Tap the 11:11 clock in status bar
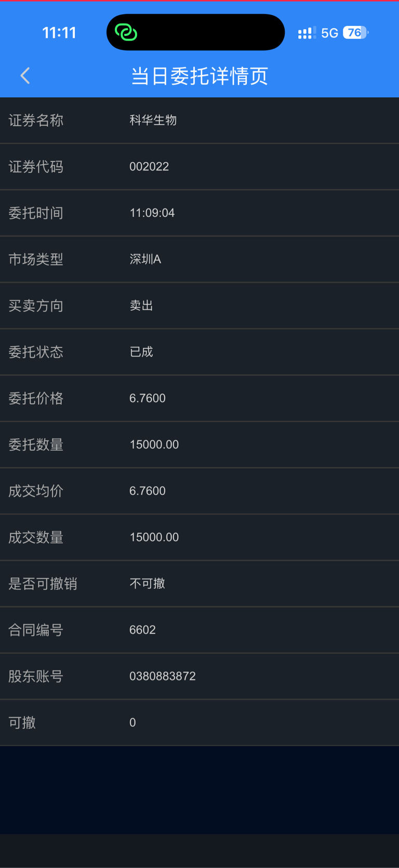The height and width of the screenshot is (868, 399). coord(59,33)
